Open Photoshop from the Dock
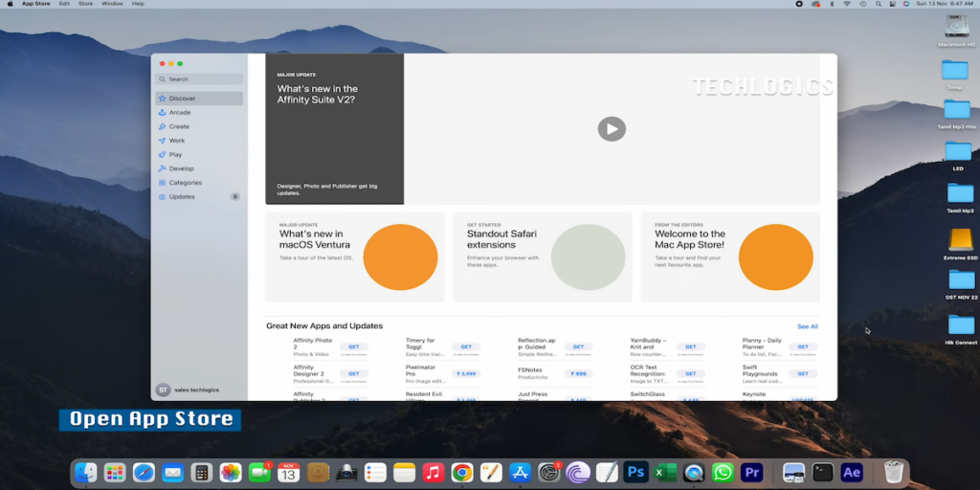This screenshot has width=980, height=490. click(635, 472)
